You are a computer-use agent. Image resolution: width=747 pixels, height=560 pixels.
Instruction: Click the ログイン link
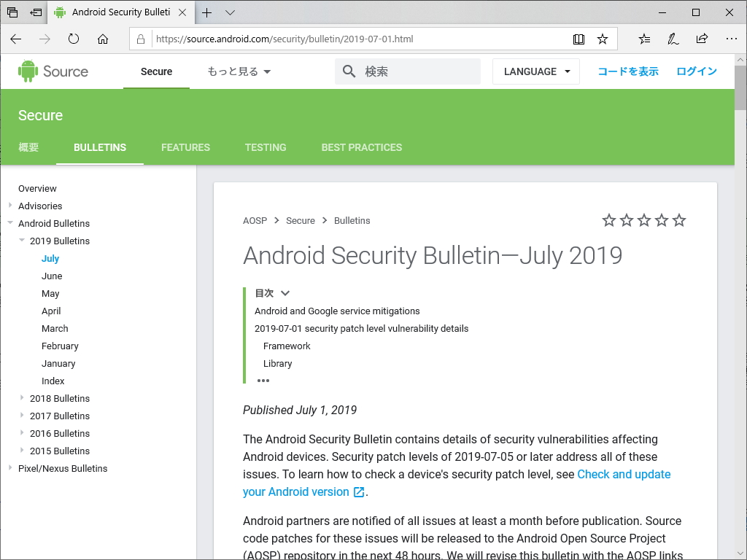697,71
